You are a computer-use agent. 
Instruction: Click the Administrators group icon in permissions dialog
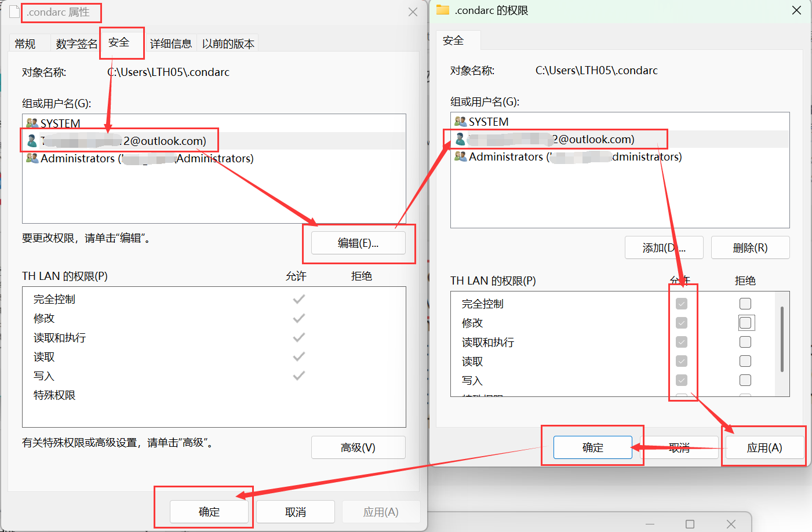pos(461,156)
